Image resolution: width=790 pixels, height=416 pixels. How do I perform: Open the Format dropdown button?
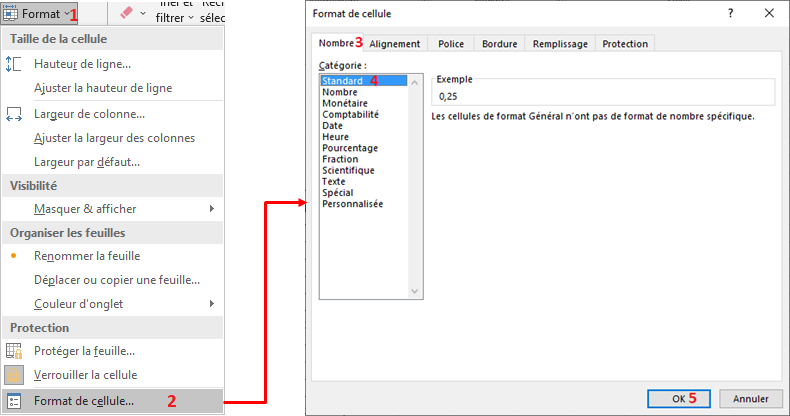(38, 14)
